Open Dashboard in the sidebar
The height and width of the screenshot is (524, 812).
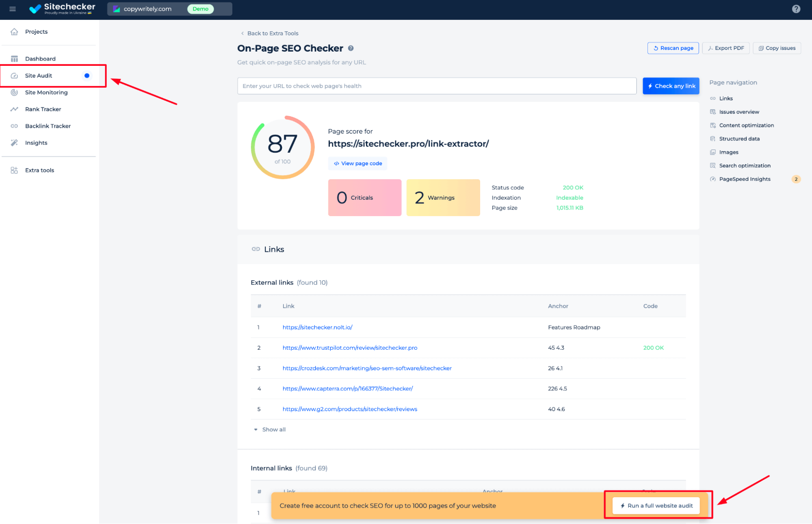click(x=40, y=59)
